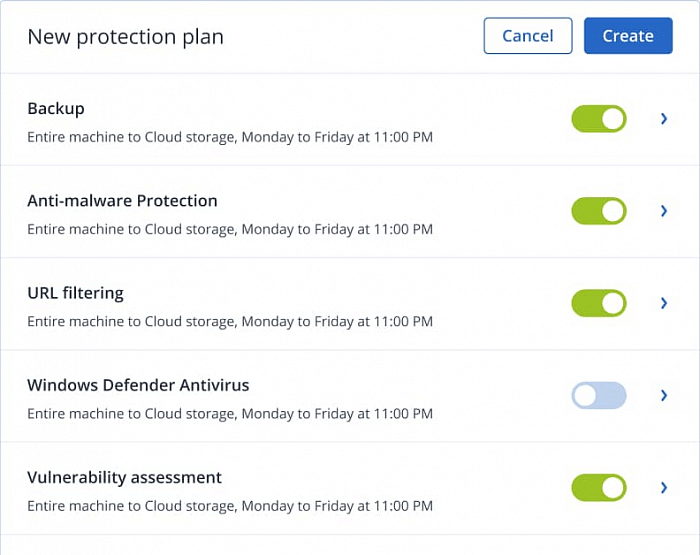Turn off Anti-malware Protection toggle
This screenshot has height=555, width=700.
tap(598, 211)
